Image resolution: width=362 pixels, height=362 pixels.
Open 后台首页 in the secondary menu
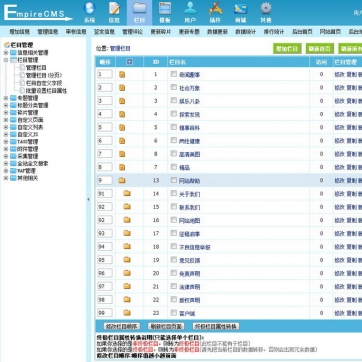[x=302, y=32]
